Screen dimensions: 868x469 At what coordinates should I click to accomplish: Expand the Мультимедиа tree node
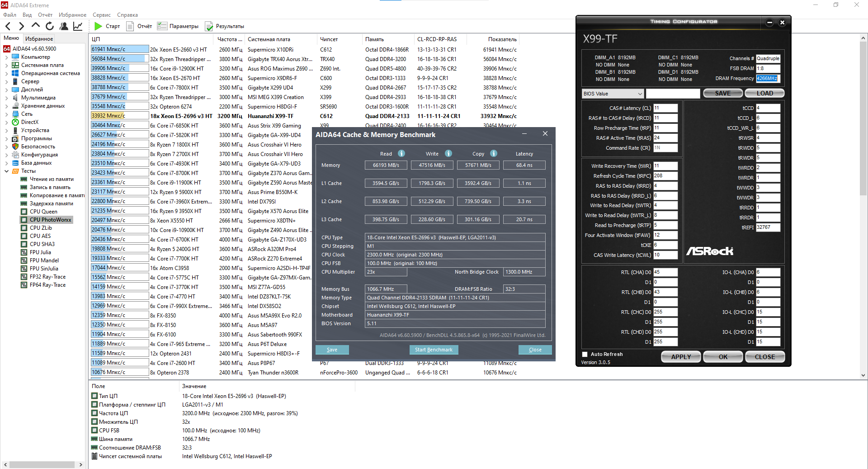[x=6, y=98]
